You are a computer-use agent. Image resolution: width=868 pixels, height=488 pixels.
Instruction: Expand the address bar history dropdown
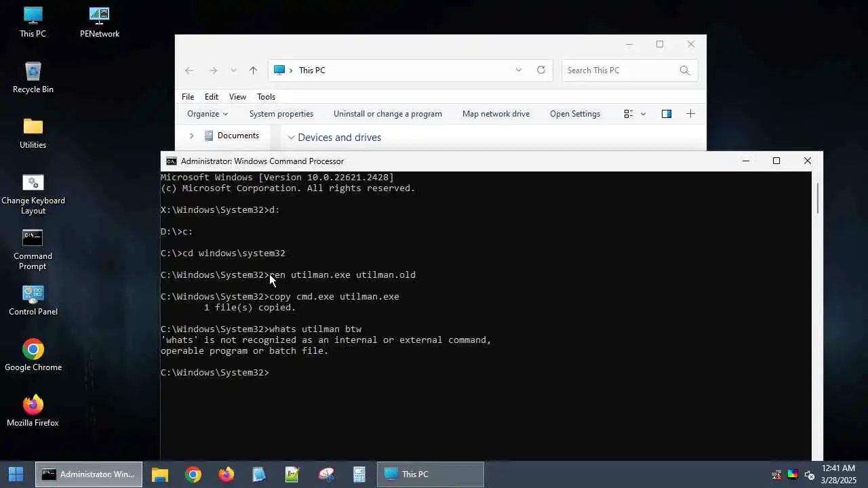pos(519,70)
